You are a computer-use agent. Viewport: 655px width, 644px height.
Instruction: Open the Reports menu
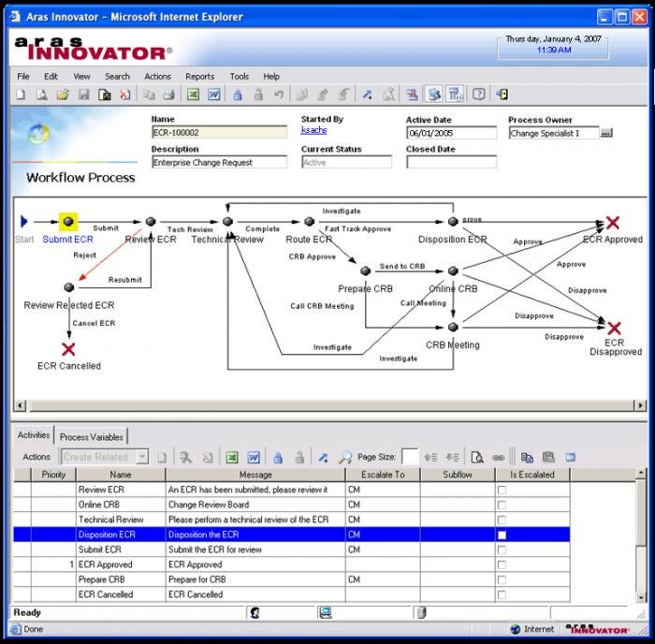click(x=199, y=77)
